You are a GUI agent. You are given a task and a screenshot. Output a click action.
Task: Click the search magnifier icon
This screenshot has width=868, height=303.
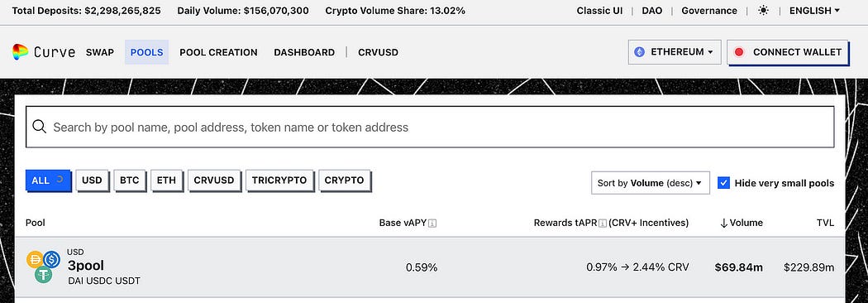tap(40, 127)
